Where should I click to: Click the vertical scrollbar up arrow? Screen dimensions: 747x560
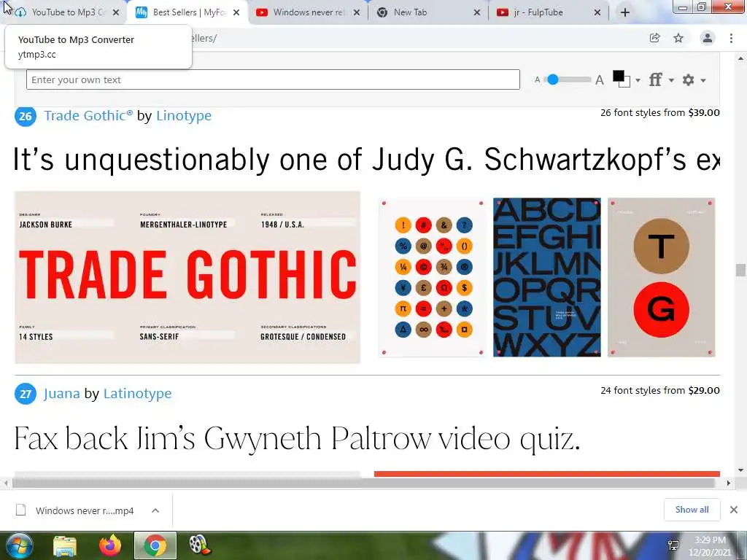click(740, 58)
